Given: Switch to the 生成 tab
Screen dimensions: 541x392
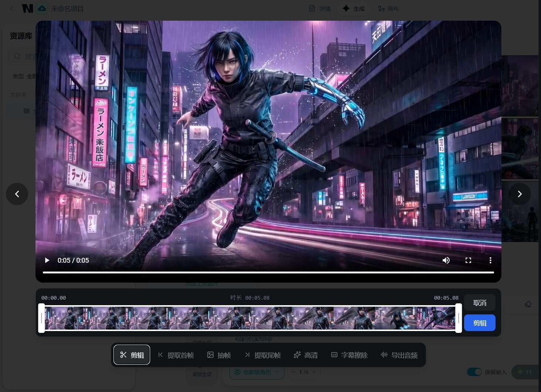Looking at the screenshot, I should pos(354,8).
